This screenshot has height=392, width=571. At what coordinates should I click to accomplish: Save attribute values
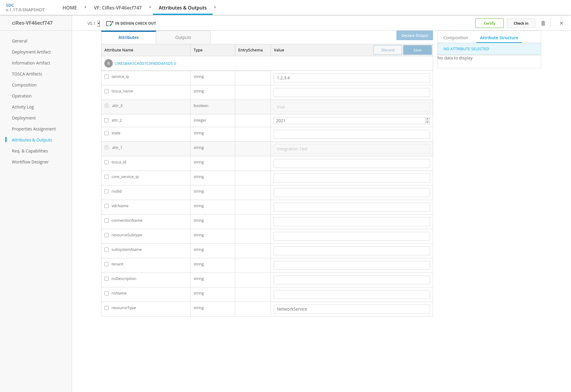[418, 50]
